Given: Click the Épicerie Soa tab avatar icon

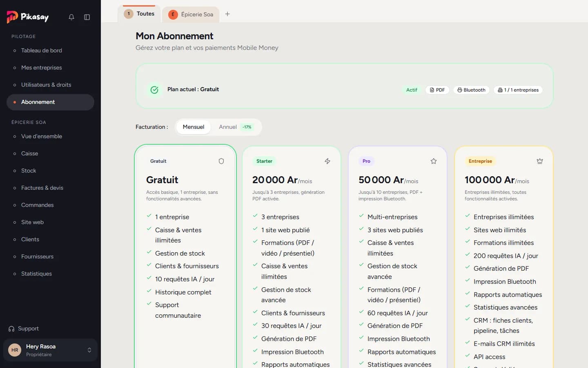Looking at the screenshot, I should click(173, 14).
